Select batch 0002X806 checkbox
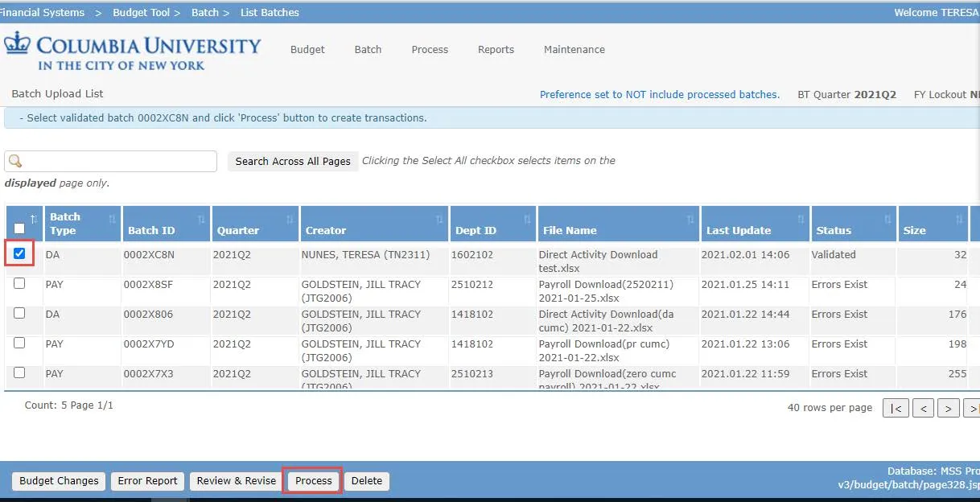 (19, 313)
